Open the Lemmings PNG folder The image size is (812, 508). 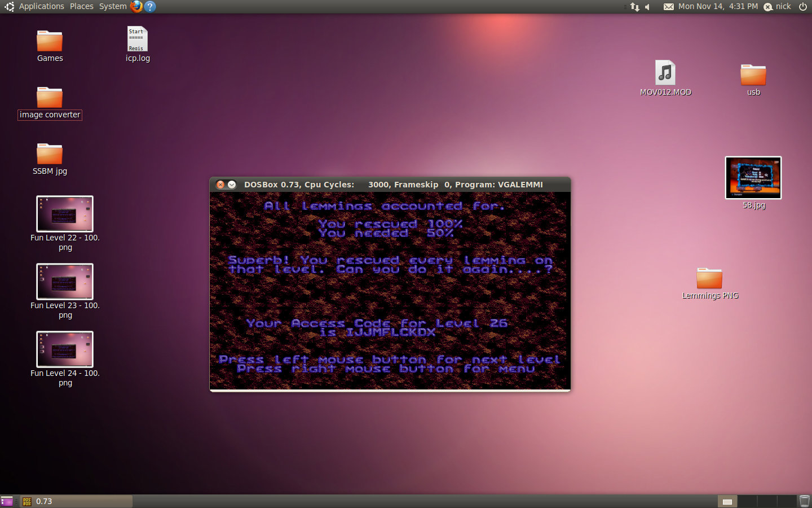pos(709,278)
